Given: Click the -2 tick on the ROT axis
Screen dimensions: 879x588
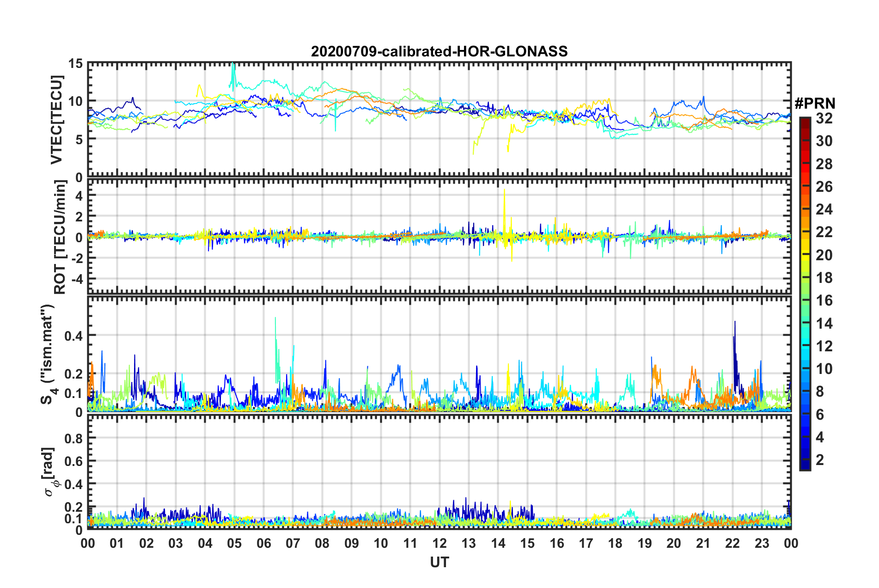Looking at the screenshot, I should 77,258.
